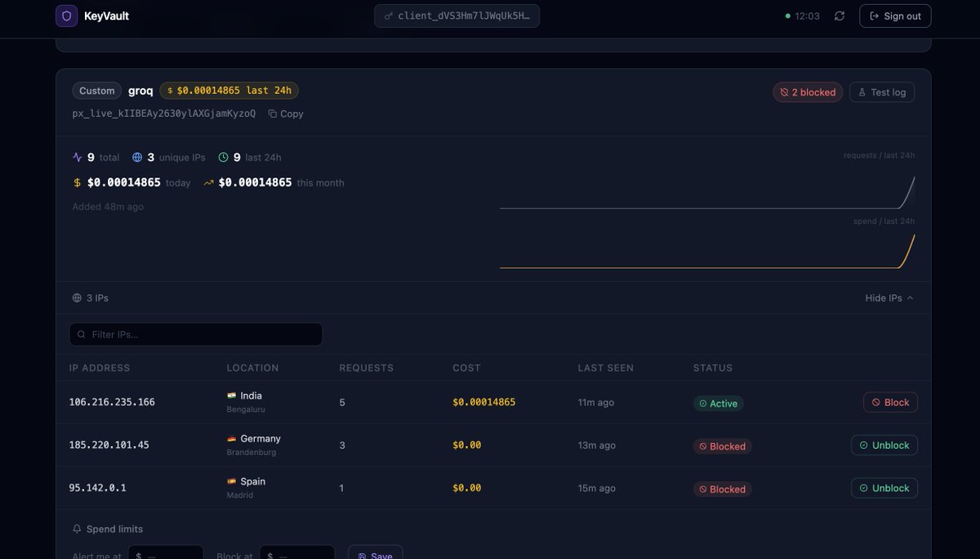Image resolution: width=980 pixels, height=559 pixels.
Task: Click the Custom badge next to groq
Action: [x=97, y=91]
